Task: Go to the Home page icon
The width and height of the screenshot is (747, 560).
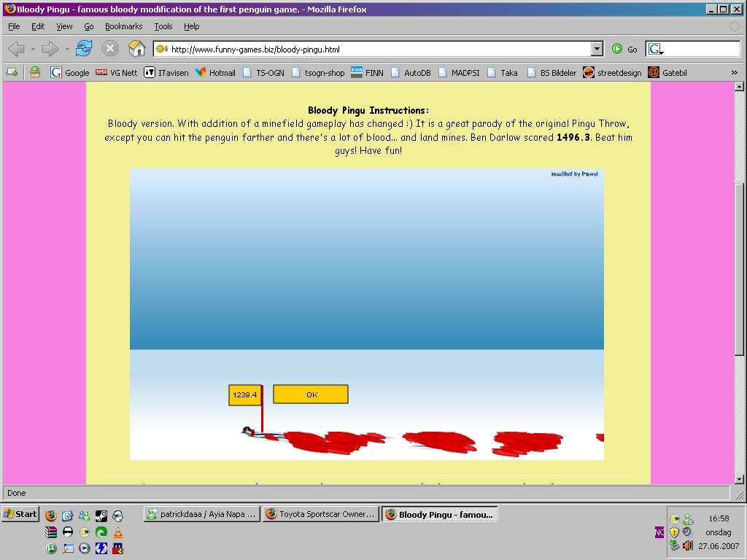Action: click(136, 49)
